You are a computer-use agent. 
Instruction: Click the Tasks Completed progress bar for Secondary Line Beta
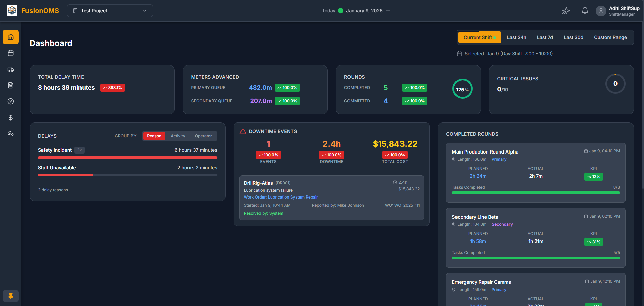coord(536,258)
